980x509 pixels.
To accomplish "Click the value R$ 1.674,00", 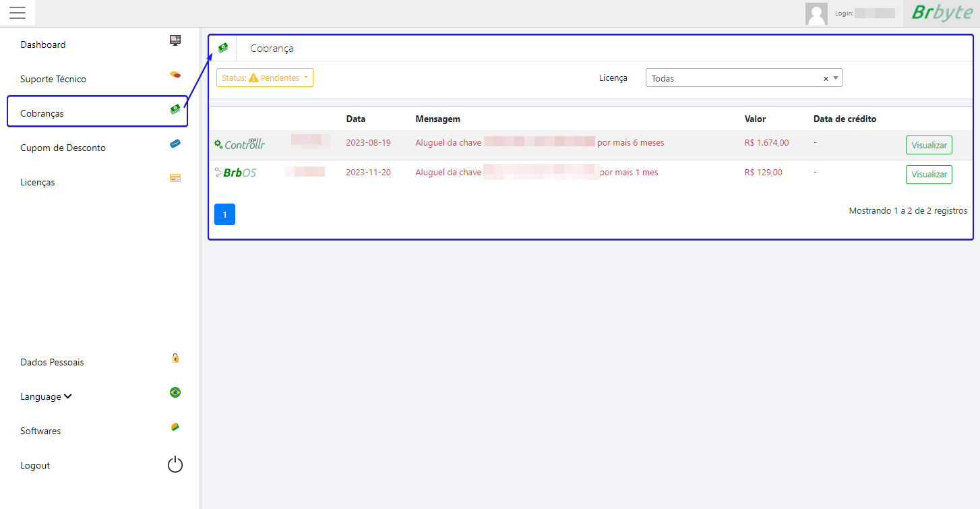I will click(767, 143).
